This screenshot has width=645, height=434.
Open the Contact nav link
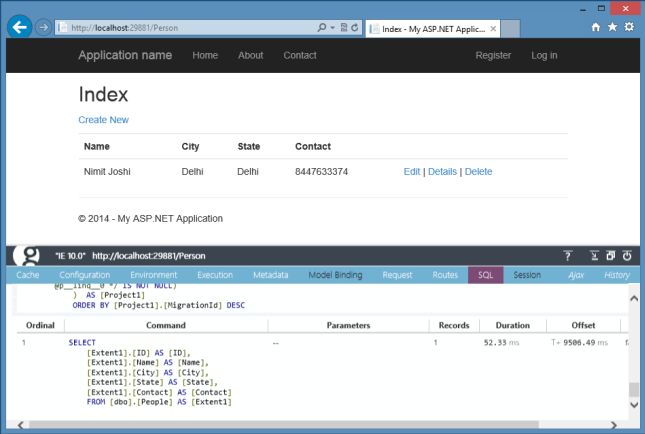[x=300, y=55]
